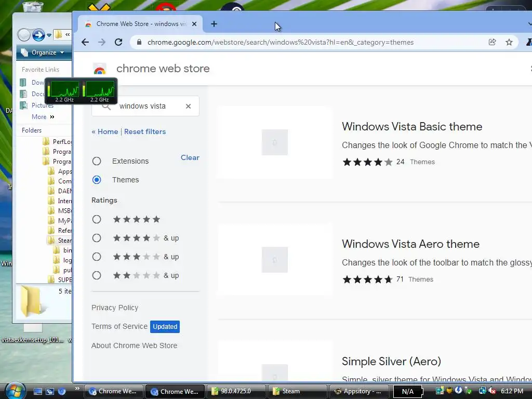Screen dimensions: 532x399
Task: Select bin folder under Steam
Action: click(62, 250)
